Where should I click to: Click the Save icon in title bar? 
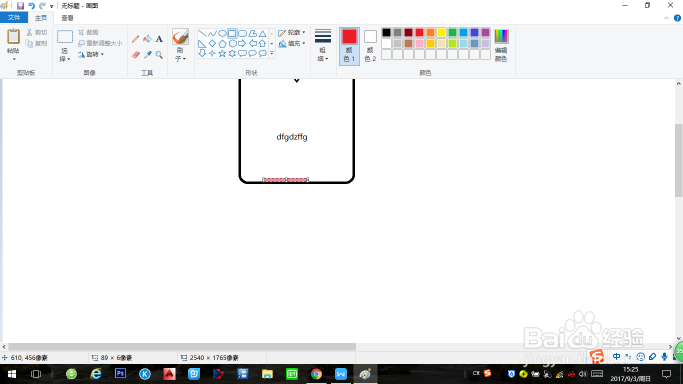coord(20,6)
